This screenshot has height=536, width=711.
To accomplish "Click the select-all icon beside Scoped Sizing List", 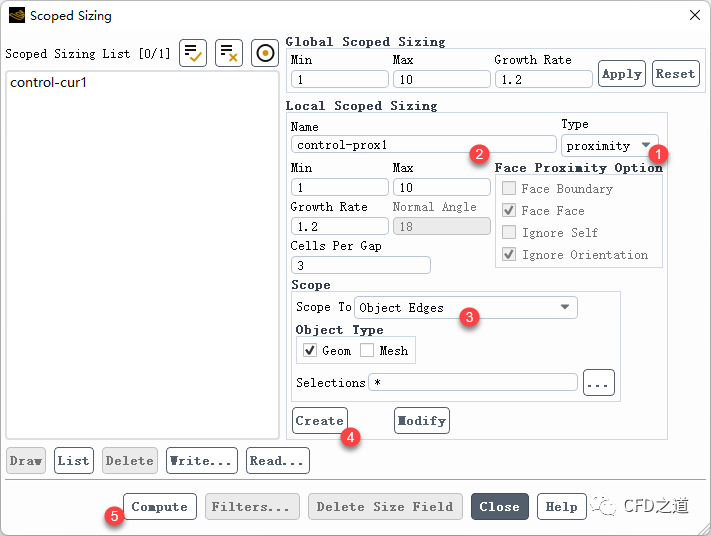I will coord(193,53).
